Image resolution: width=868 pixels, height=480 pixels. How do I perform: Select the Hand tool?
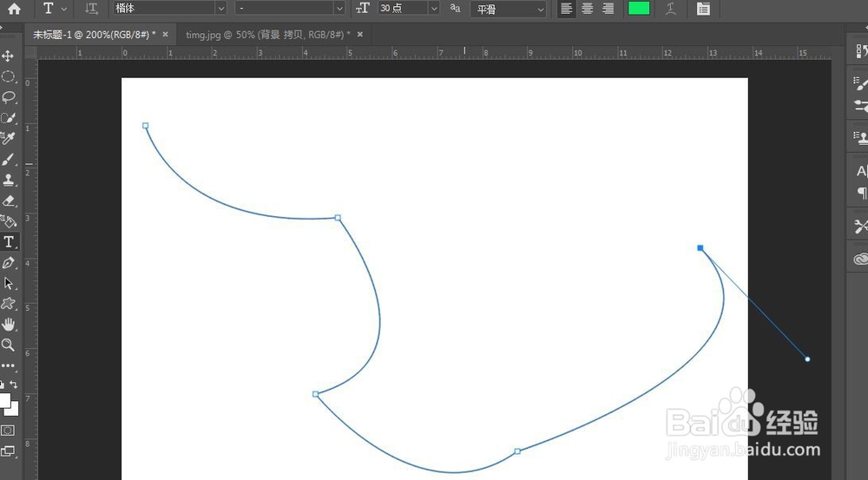9,325
